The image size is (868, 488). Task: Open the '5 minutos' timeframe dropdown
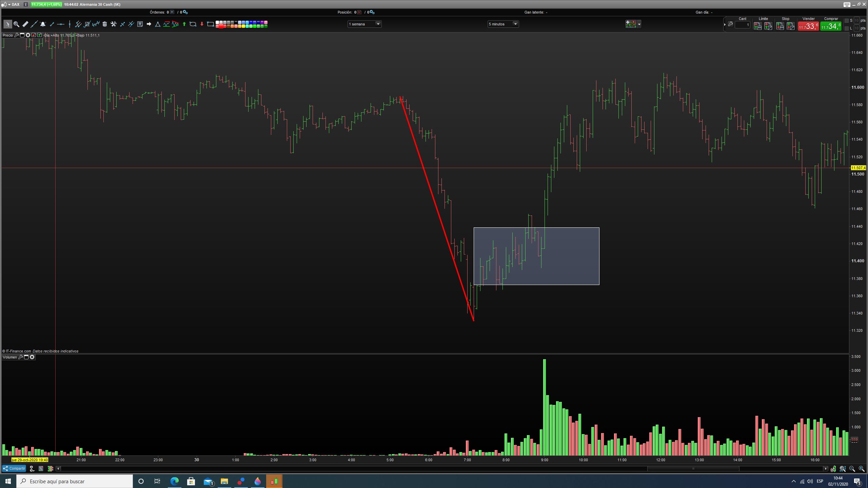515,24
